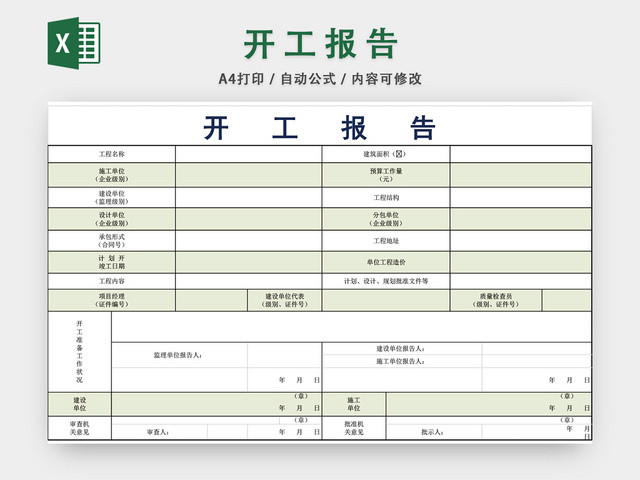Select the navy 开工报告 sheet title
The height and width of the screenshot is (480, 640).
pos(320,128)
